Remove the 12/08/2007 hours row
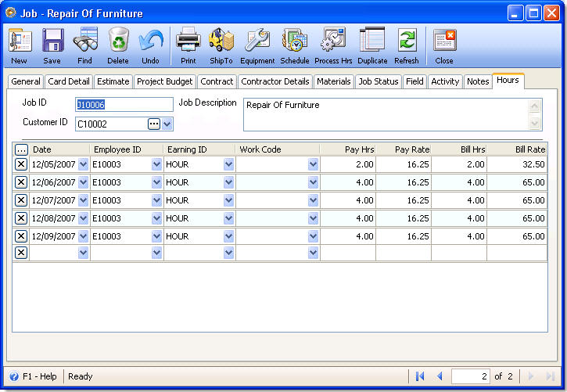Screen dimensions: 567x392 pyautogui.click(x=21, y=218)
